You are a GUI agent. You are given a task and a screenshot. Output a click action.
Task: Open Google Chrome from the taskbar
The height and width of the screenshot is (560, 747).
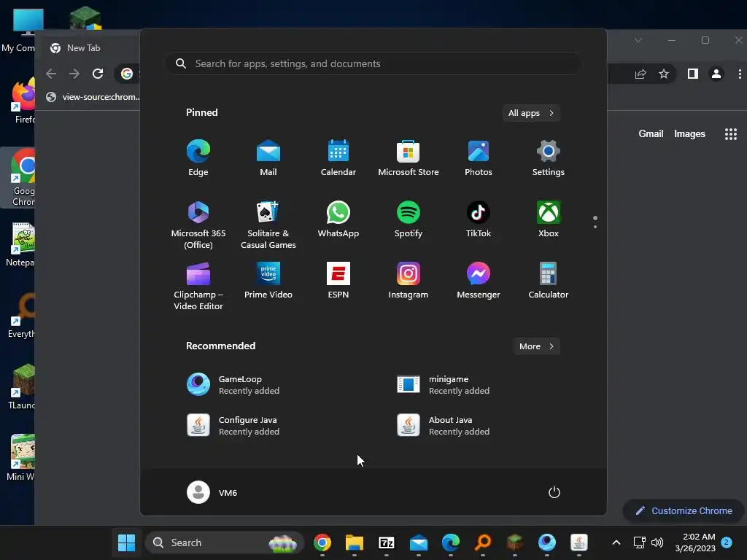pos(322,542)
